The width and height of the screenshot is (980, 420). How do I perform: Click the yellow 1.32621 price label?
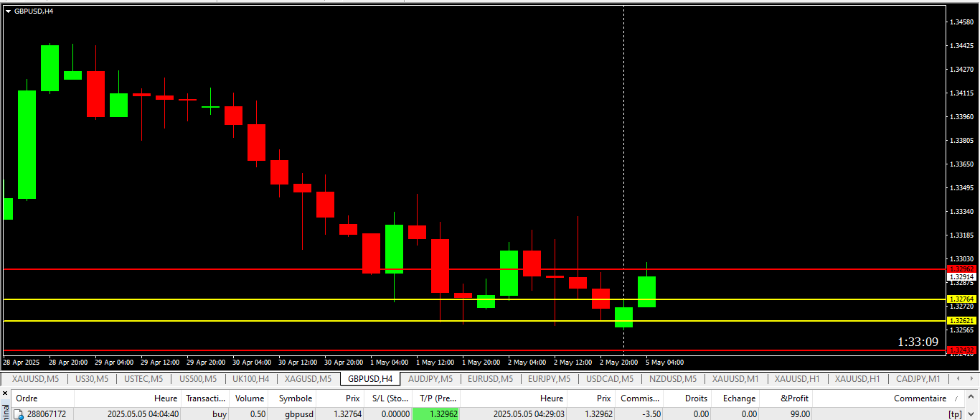961,320
